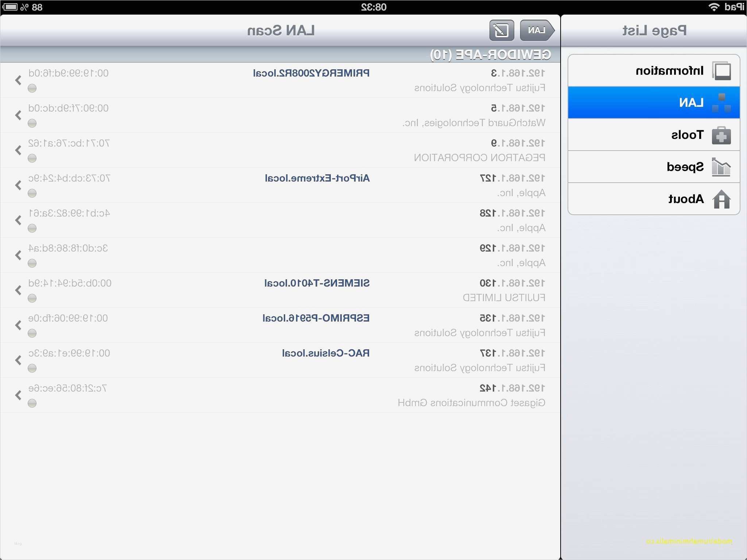Select the PEGATRON CORPORATION device row
The height and width of the screenshot is (560, 747).
pos(280,150)
